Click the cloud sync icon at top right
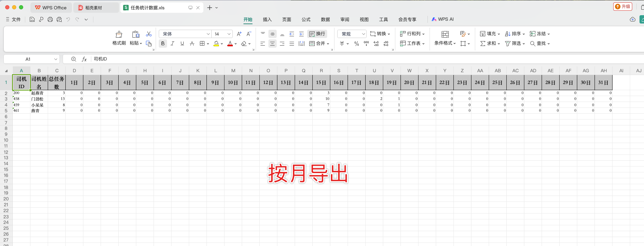 pos(633,19)
